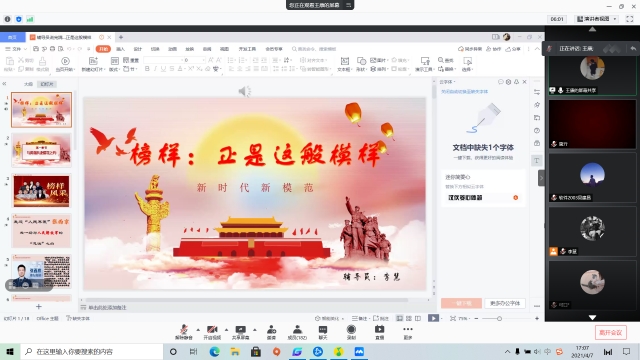Zoom out with the minus button in the status bar
640x360 pixels.
[476, 318]
